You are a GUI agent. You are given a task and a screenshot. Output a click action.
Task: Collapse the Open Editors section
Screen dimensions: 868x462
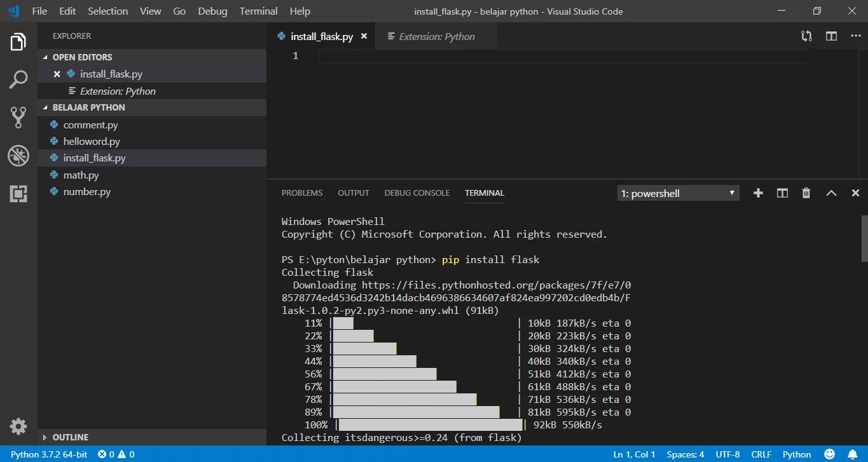(152, 57)
